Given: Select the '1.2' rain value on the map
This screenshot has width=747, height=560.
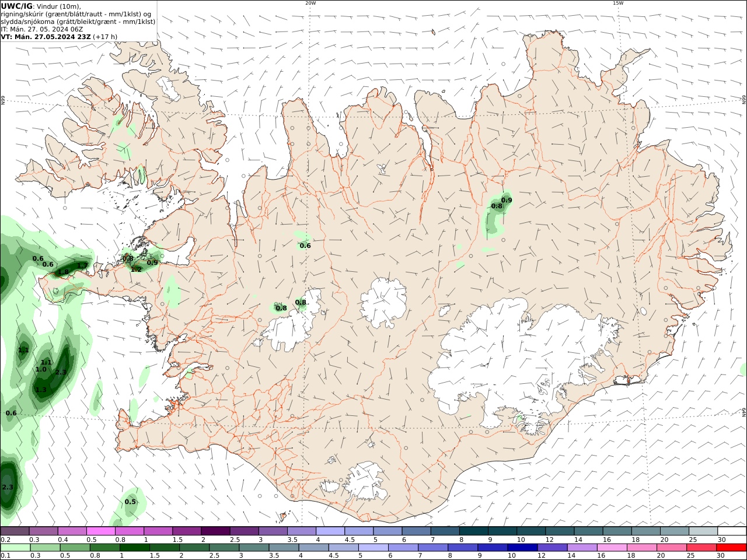Looking at the screenshot, I should click(136, 269).
